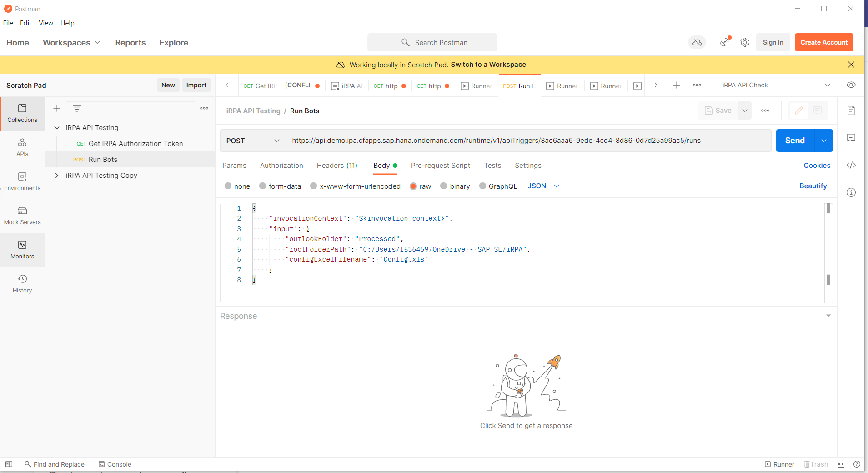Screen dimensions: 868x473
Task: Open the Environments sidebar panel
Action: [22, 182]
